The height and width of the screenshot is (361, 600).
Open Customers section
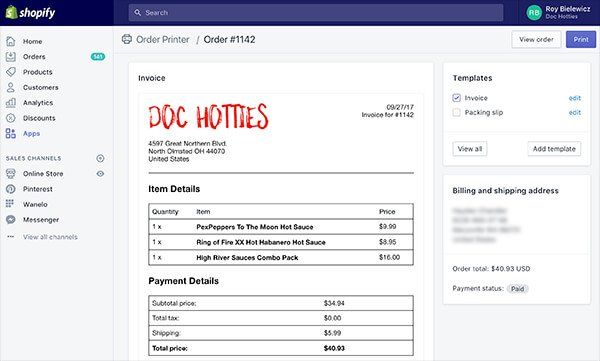pos(41,87)
